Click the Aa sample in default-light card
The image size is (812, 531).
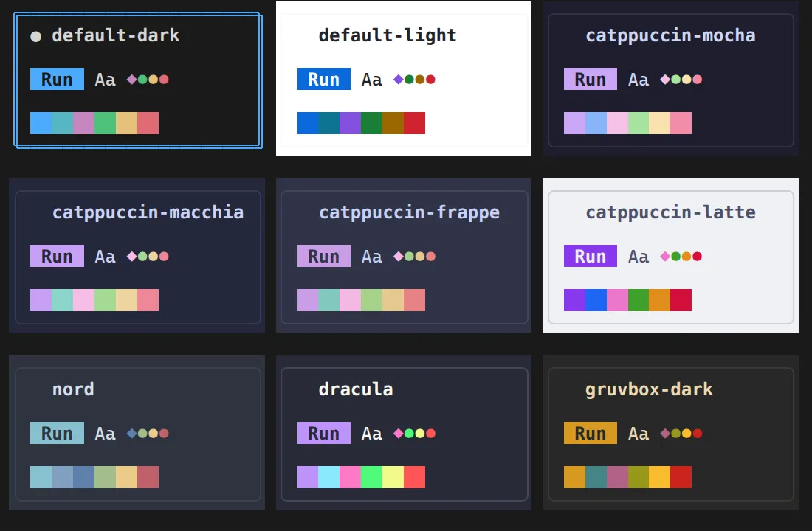coord(372,80)
